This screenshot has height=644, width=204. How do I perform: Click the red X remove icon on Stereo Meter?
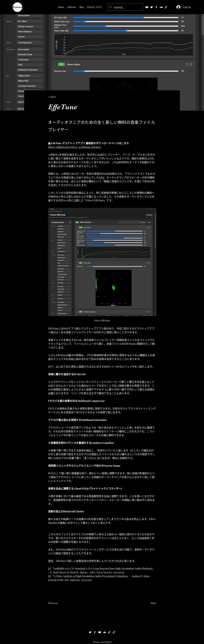[191, 64]
